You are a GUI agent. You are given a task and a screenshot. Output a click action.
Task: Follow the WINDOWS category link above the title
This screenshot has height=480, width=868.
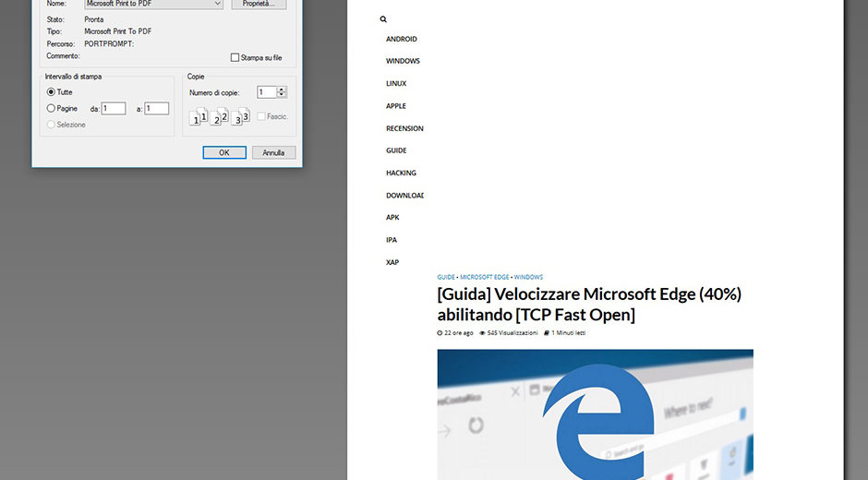click(x=528, y=277)
